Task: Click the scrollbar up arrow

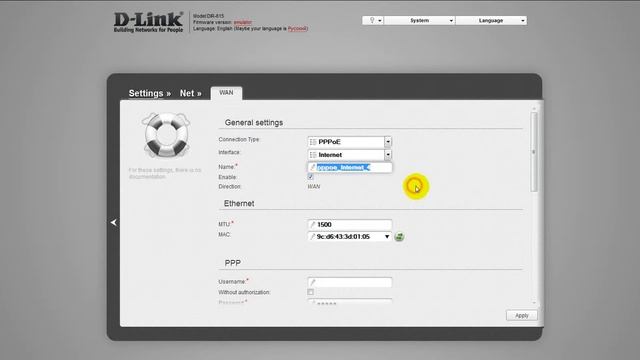Action: (534, 109)
